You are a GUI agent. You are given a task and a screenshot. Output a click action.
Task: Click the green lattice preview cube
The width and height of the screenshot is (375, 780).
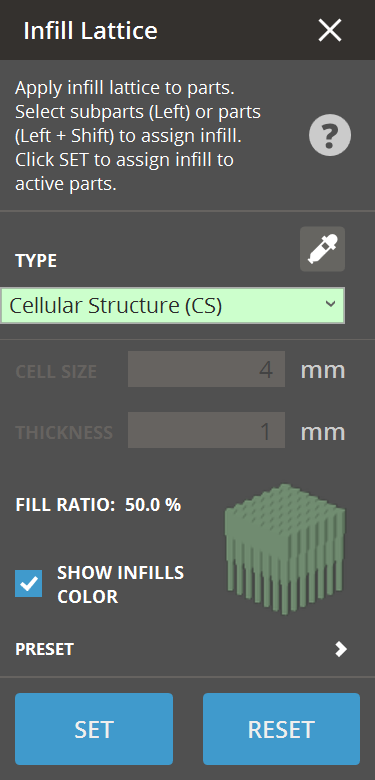(285, 548)
